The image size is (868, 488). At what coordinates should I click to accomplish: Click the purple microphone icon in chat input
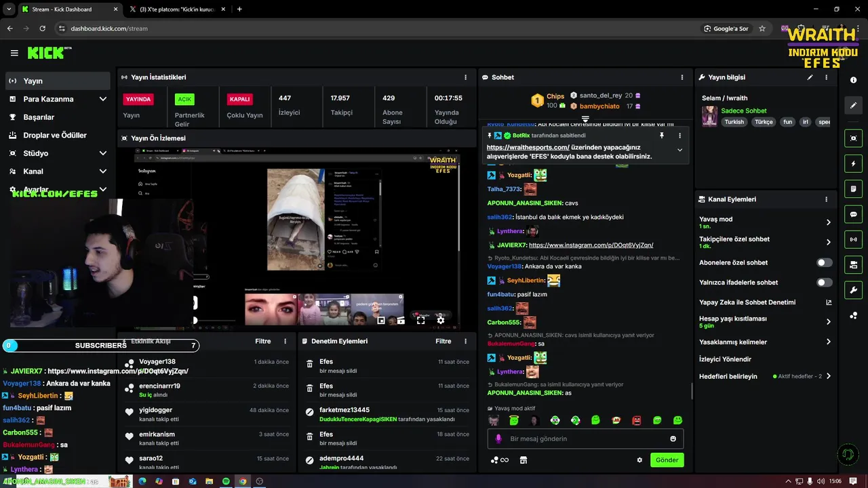pyautogui.click(x=498, y=439)
